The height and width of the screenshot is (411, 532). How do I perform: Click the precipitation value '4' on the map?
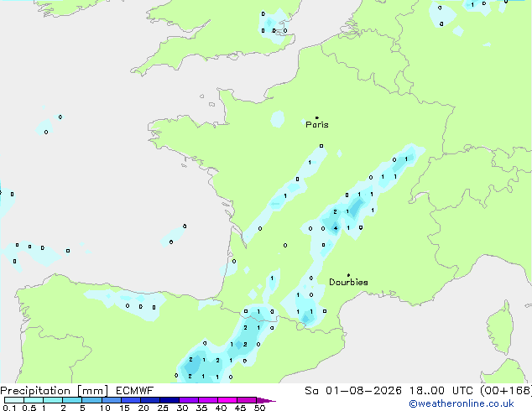point(336,228)
